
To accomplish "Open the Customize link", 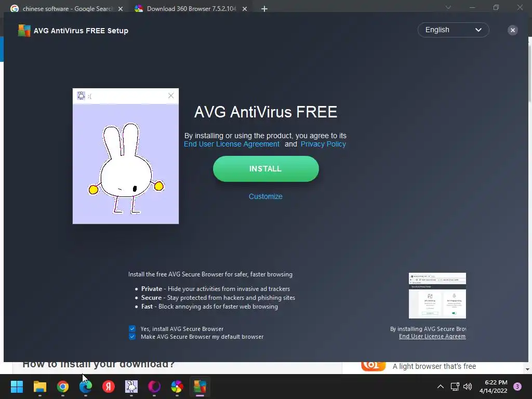I will (x=265, y=196).
